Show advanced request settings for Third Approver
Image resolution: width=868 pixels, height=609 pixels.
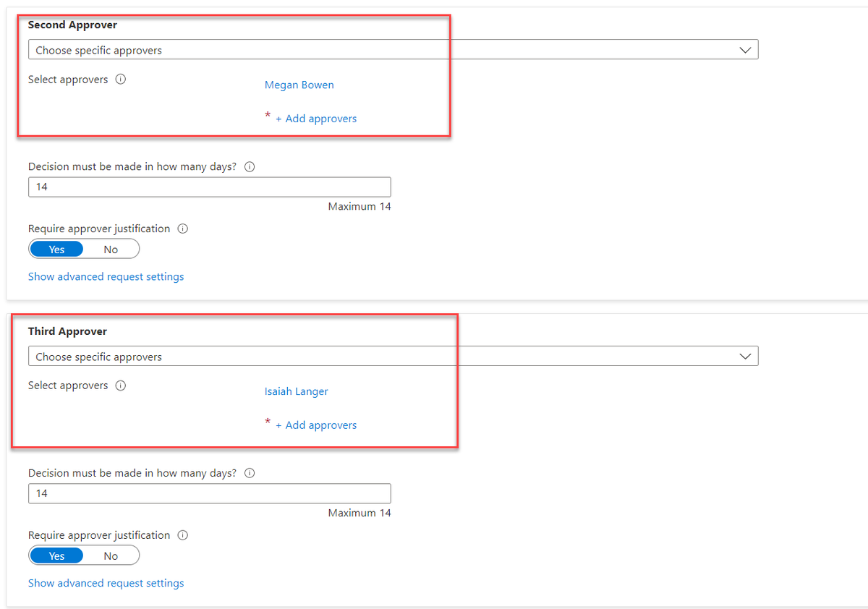point(106,583)
